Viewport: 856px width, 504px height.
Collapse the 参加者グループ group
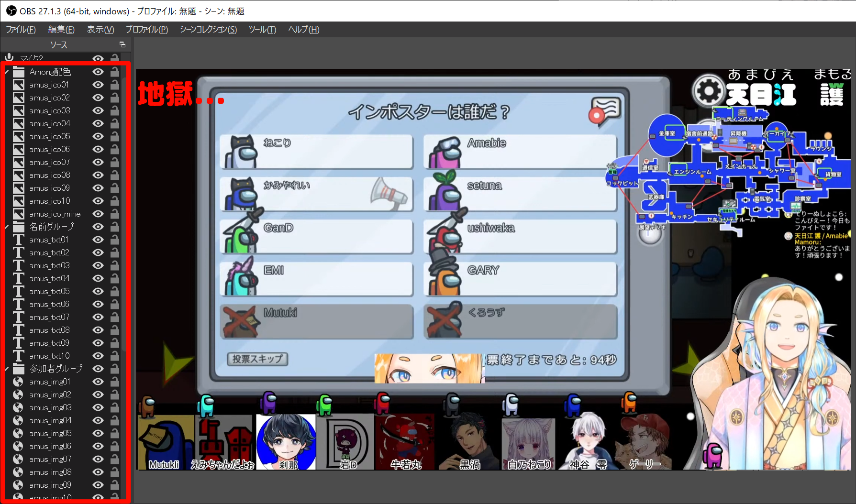(7, 369)
